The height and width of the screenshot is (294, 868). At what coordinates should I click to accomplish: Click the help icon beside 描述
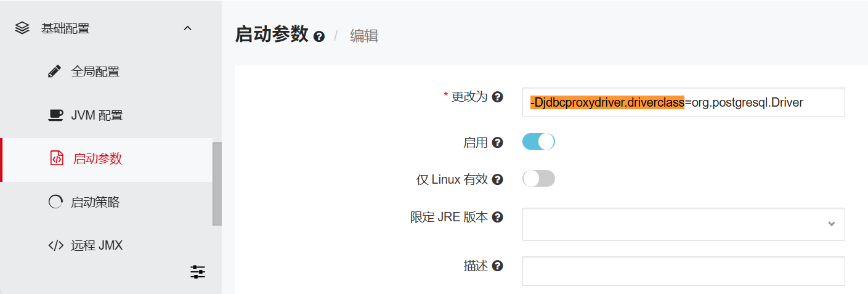point(498,266)
